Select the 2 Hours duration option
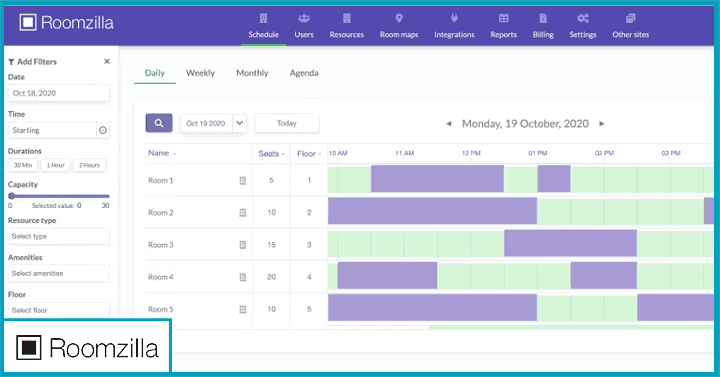 89,165
